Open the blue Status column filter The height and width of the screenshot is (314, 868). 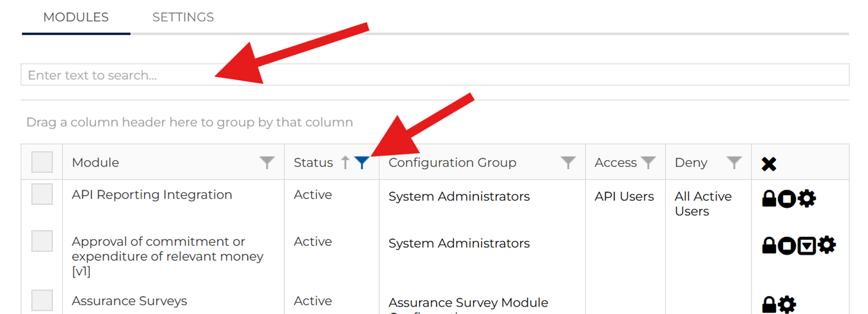[x=361, y=163]
